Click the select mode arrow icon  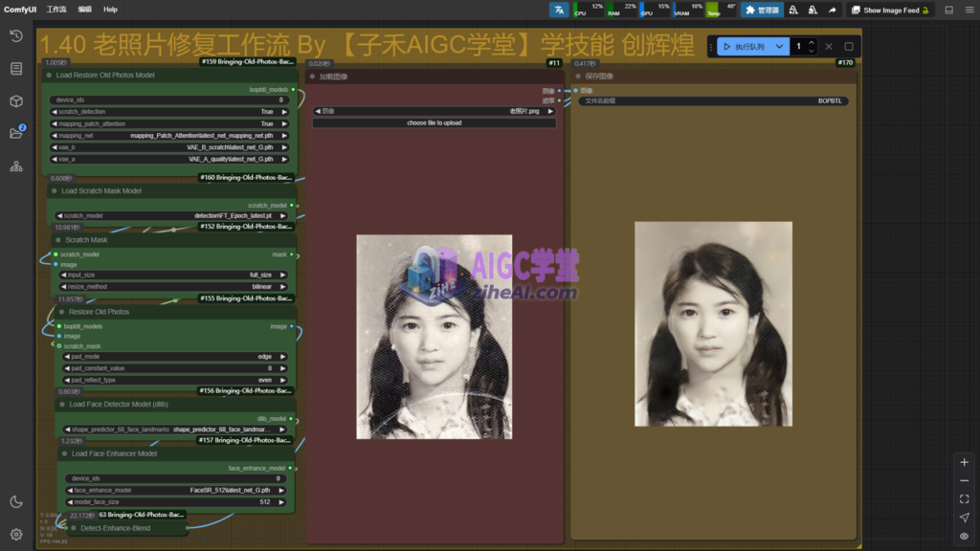click(965, 518)
